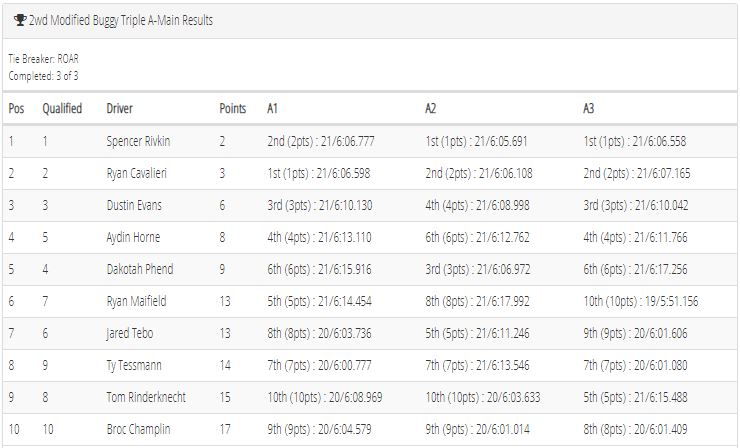Screen dimensions: 740x448
Task: Click the Tie Breaker: ROAR text
Action: pyautogui.click(x=43, y=59)
